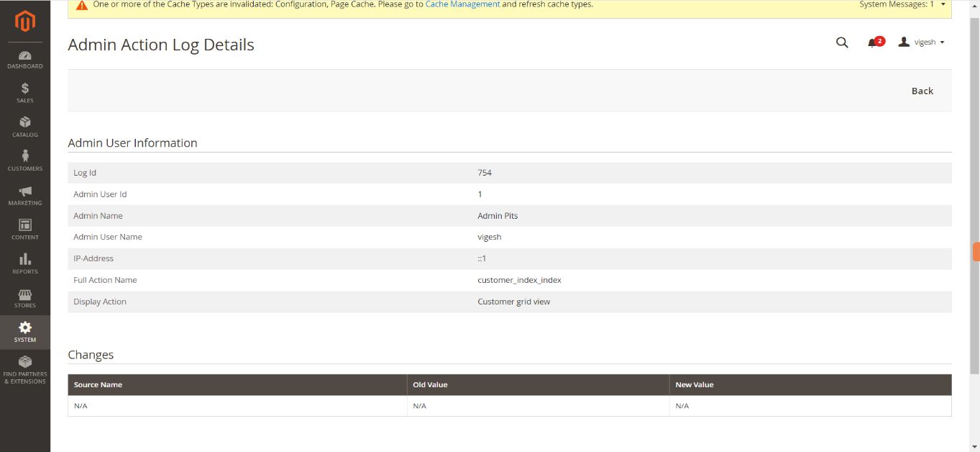
Task: Expand the vigesh user account dropdown
Action: 922,42
